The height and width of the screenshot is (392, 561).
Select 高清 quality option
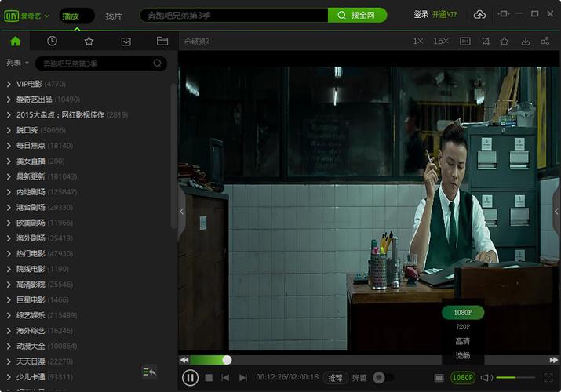pyautogui.click(x=463, y=341)
